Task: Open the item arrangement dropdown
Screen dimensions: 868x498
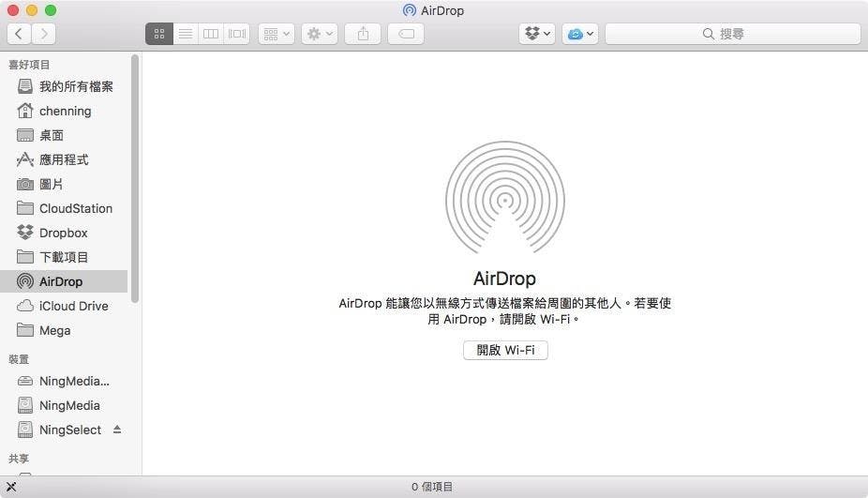Action: click(x=277, y=34)
